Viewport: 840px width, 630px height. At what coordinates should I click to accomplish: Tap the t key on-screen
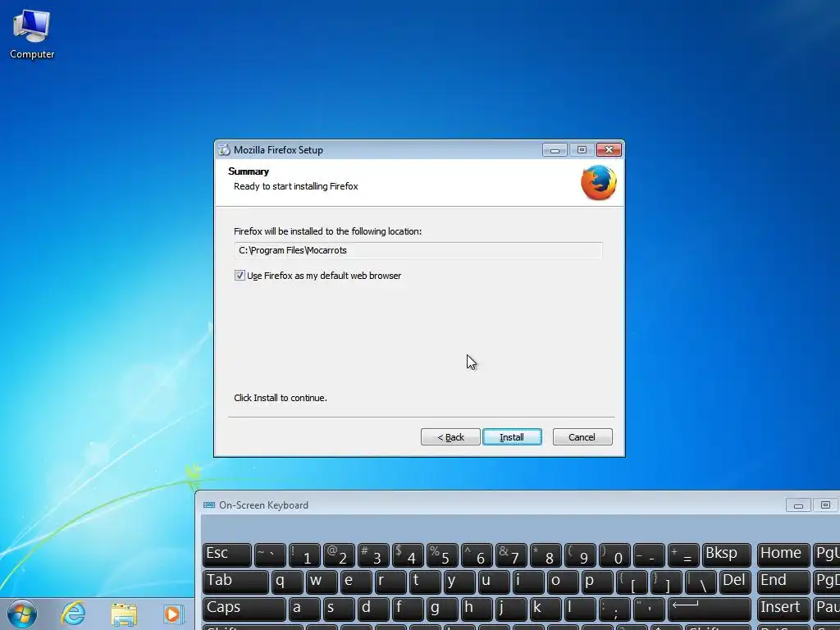[425, 582]
